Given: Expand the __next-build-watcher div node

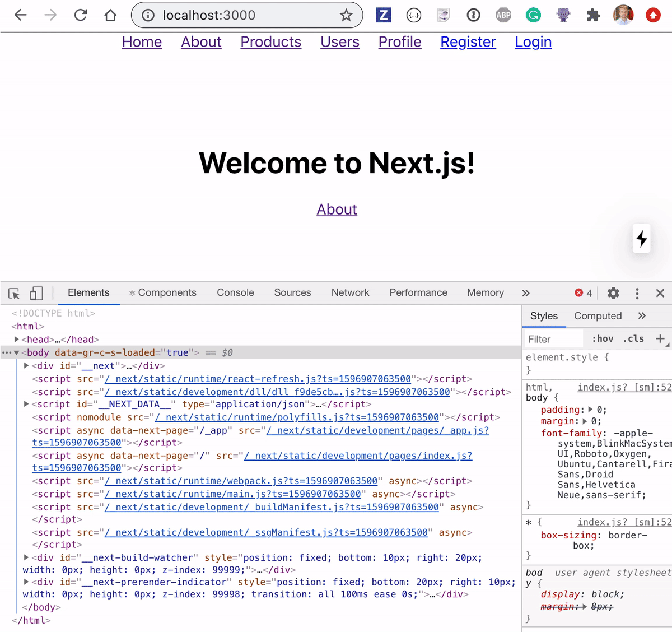Looking at the screenshot, I should pyautogui.click(x=26, y=557).
